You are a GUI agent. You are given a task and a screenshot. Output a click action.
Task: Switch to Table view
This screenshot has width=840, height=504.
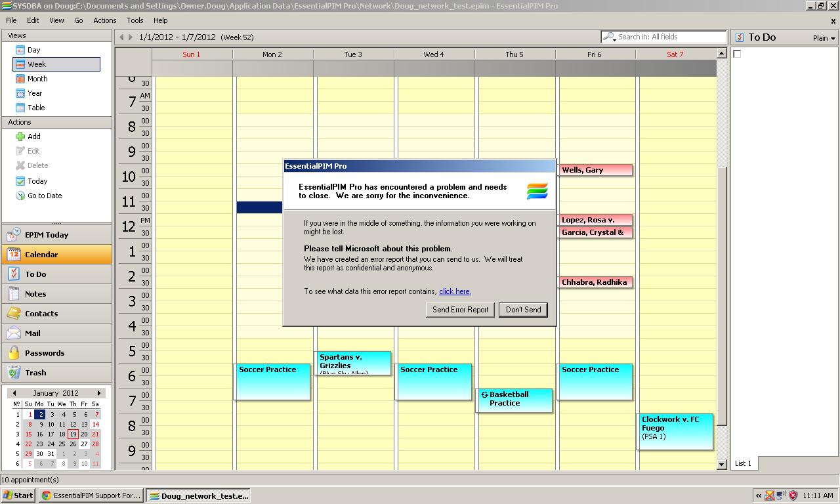[36, 108]
